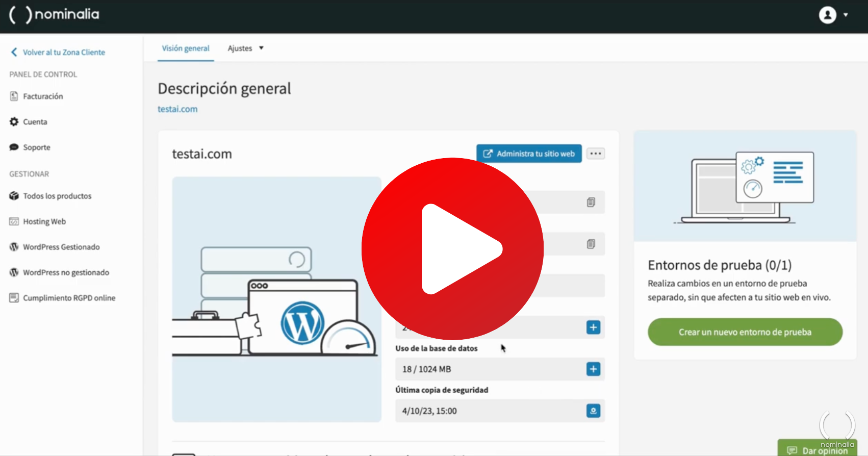Open WordPress Gestionado section
Screen dimensions: 868x456
pyautogui.click(x=61, y=247)
